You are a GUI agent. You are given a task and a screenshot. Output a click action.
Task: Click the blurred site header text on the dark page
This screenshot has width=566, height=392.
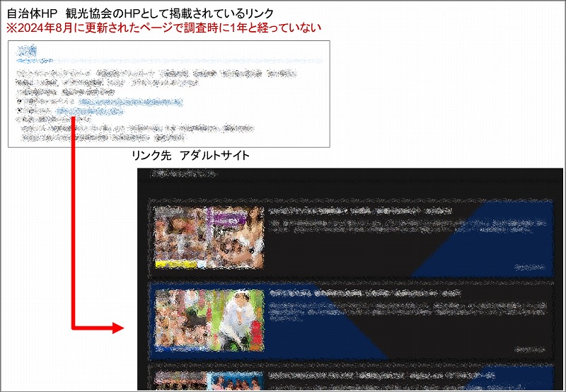183,174
